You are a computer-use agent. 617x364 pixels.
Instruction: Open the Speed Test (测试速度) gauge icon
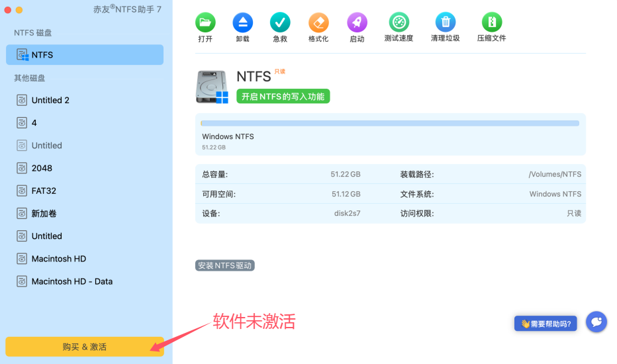click(399, 22)
